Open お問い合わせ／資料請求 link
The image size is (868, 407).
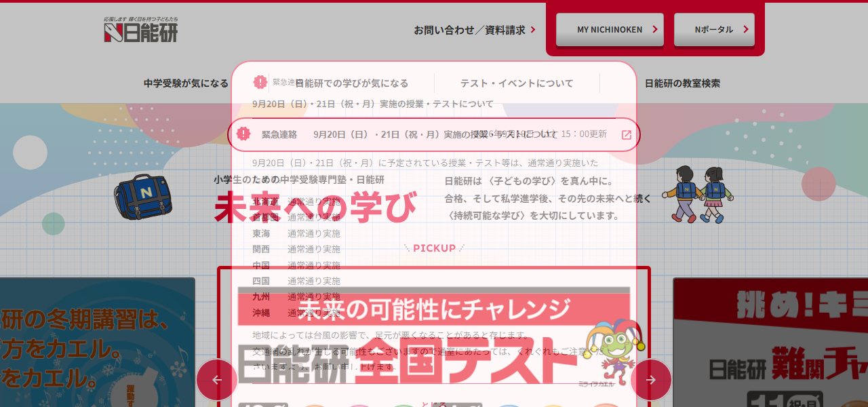pos(475,30)
